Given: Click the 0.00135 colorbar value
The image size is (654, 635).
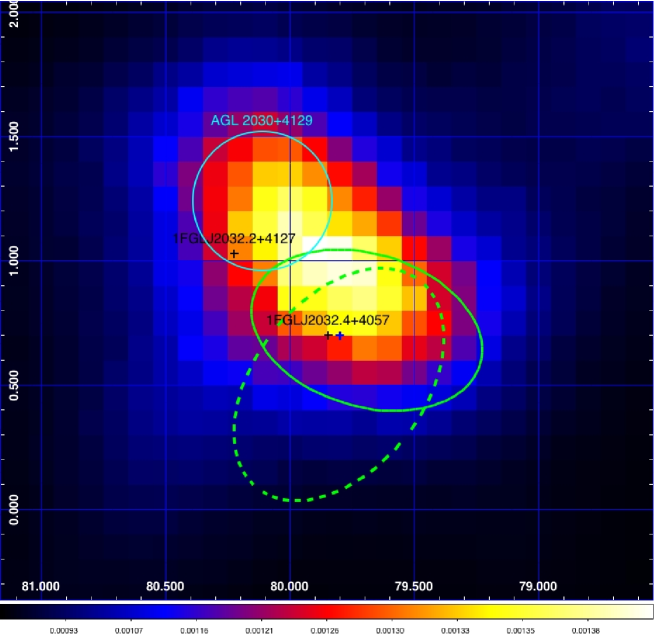Looking at the screenshot, I should pos(521,631).
